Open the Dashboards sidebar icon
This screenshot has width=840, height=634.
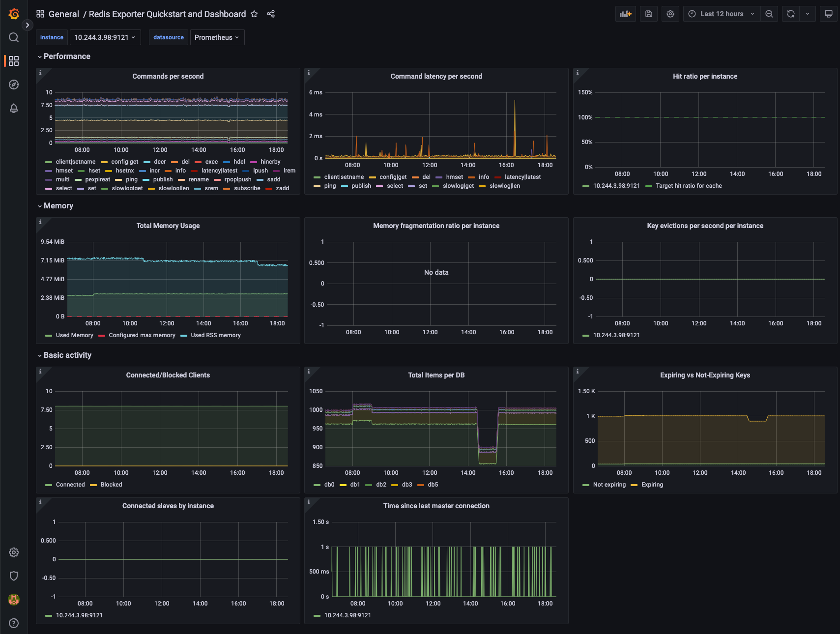pos(14,61)
